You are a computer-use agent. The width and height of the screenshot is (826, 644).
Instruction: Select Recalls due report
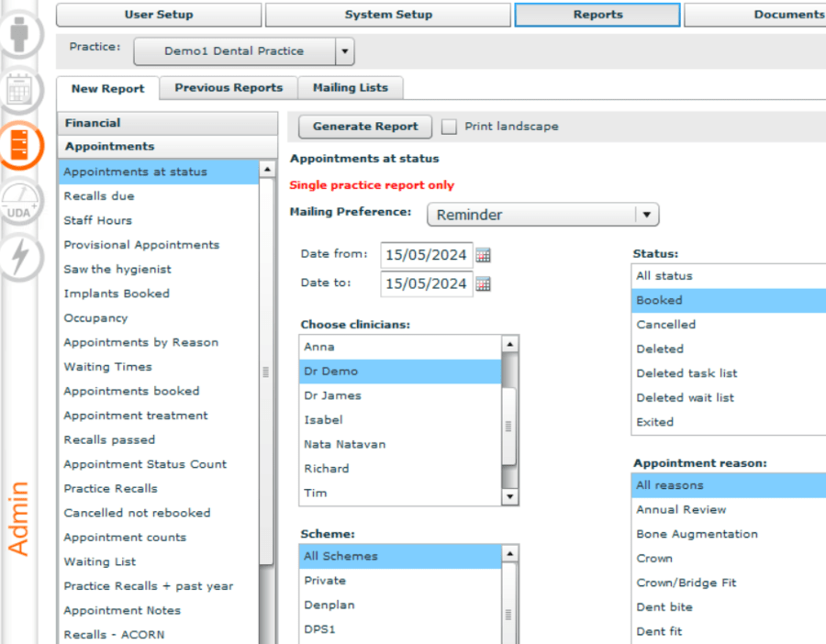coord(99,196)
